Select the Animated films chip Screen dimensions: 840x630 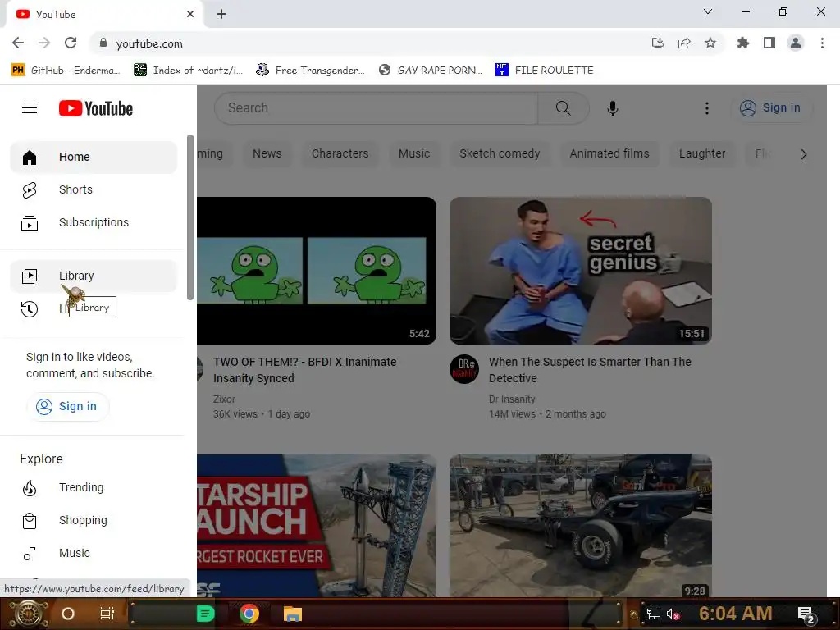609,153
